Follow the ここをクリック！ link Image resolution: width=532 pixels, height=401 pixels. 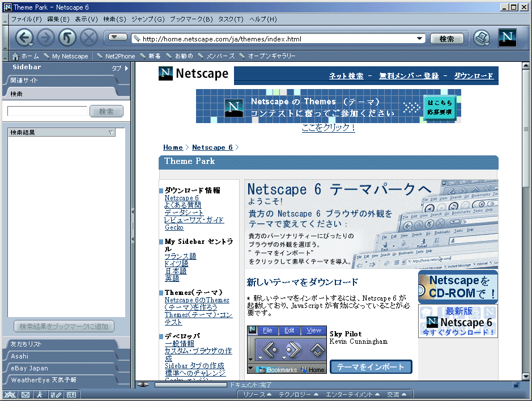(328, 127)
